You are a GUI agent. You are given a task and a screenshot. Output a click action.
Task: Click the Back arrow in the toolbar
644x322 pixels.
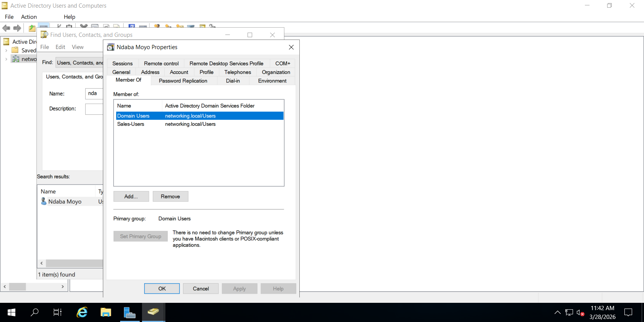click(x=6, y=28)
